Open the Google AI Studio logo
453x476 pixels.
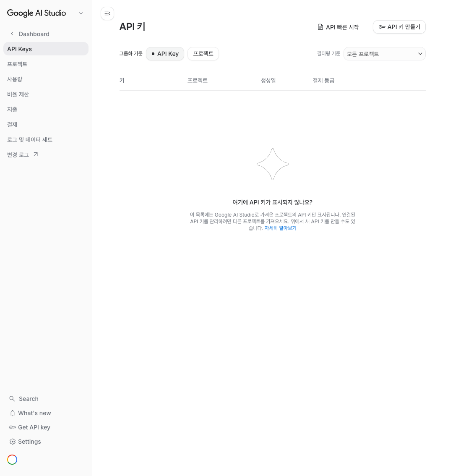click(36, 13)
